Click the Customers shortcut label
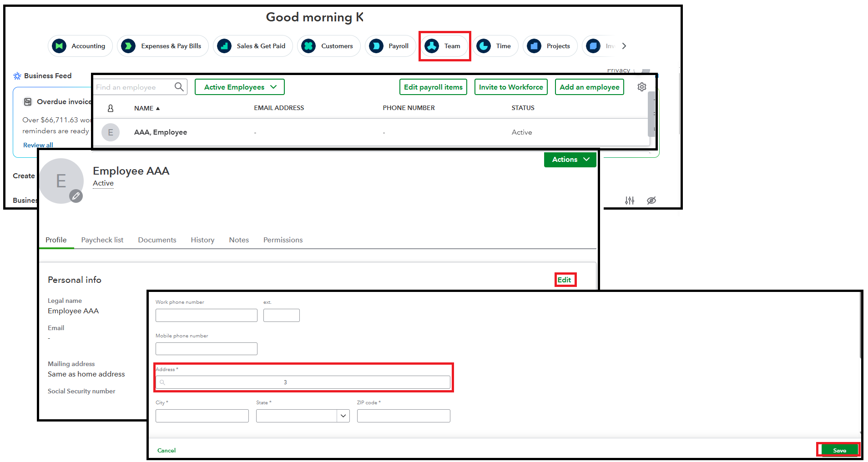868x462 pixels. click(337, 46)
